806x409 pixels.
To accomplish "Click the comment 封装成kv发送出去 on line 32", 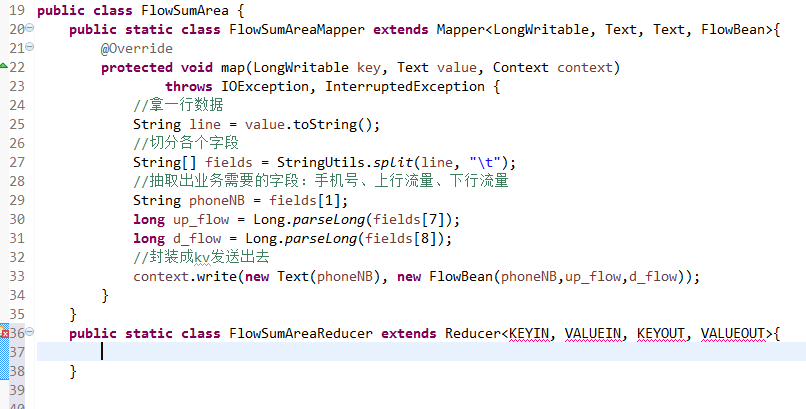I will click(x=201, y=256).
